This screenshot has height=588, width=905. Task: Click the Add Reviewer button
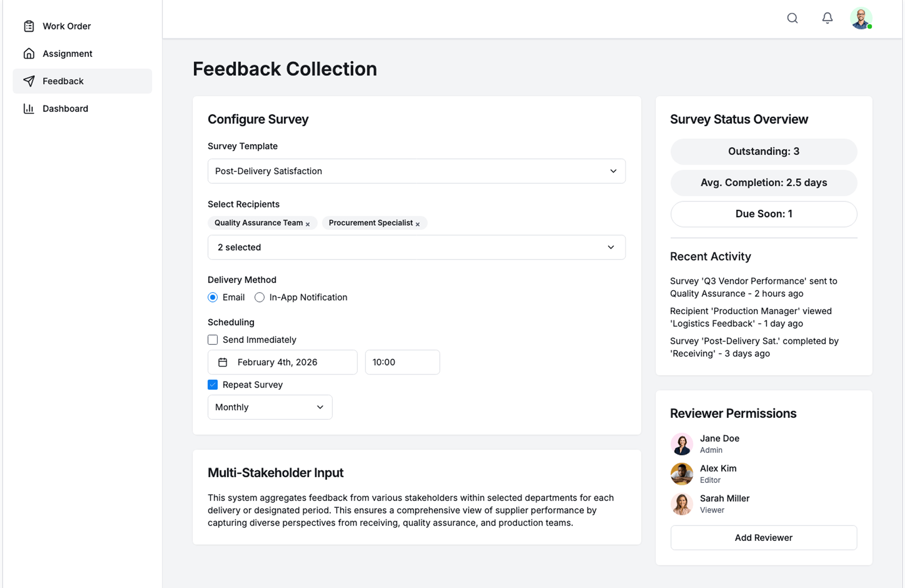763,538
